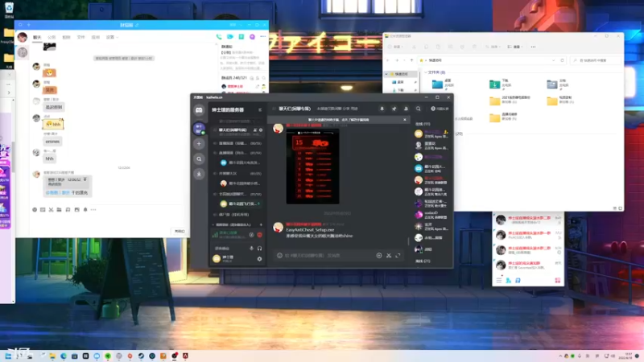
Task: Switch File Explorer to large icons view at bottom-right
Action: coord(620,208)
